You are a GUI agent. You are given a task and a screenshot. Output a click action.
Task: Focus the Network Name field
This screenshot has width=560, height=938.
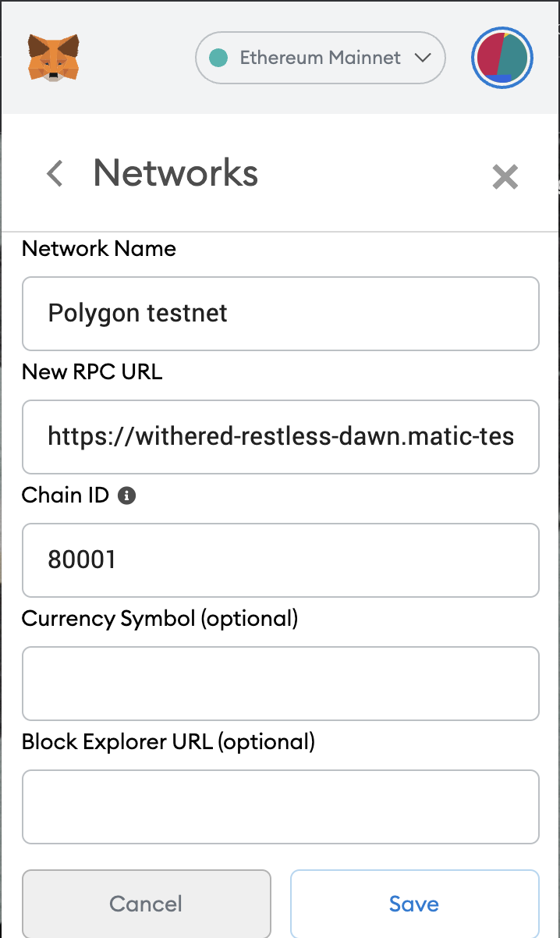(281, 314)
